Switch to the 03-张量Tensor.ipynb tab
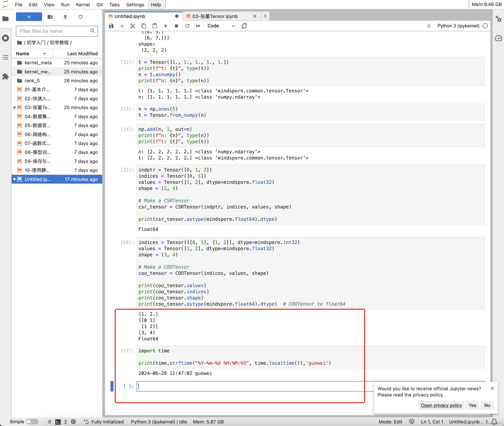 pyautogui.click(x=215, y=16)
